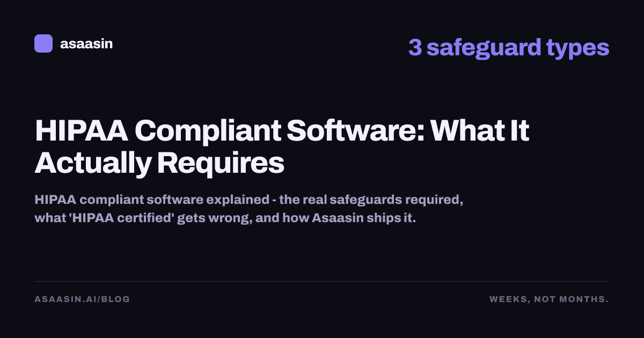Click "BLOG" in the footer URL
The height and width of the screenshot is (338, 644).
pyautogui.click(x=115, y=299)
